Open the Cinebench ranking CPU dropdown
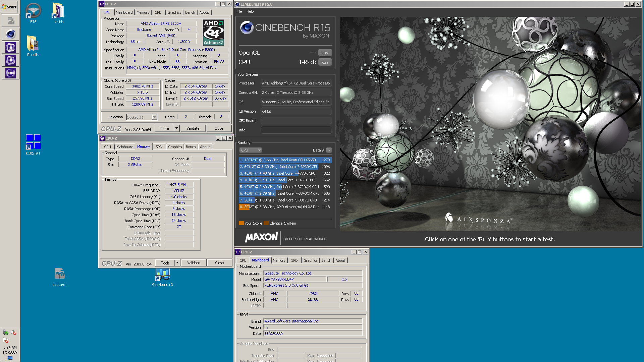 click(251, 150)
